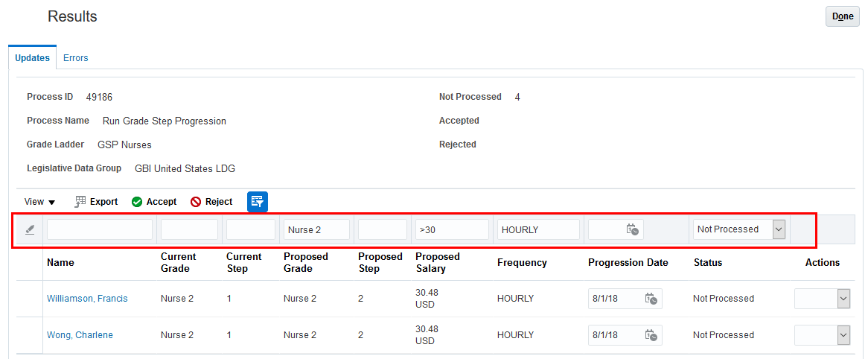Click the Export spreadsheet icon
The height and width of the screenshot is (359, 868).
(81, 202)
